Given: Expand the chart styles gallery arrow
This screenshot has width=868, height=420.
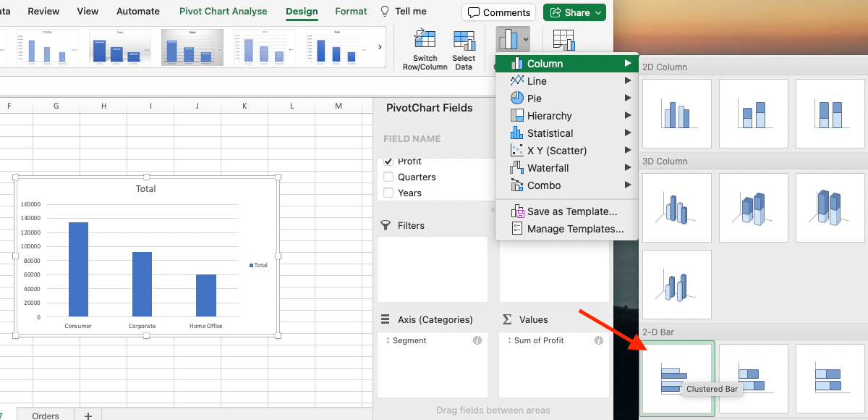Looking at the screenshot, I should pyautogui.click(x=380, y=47).
